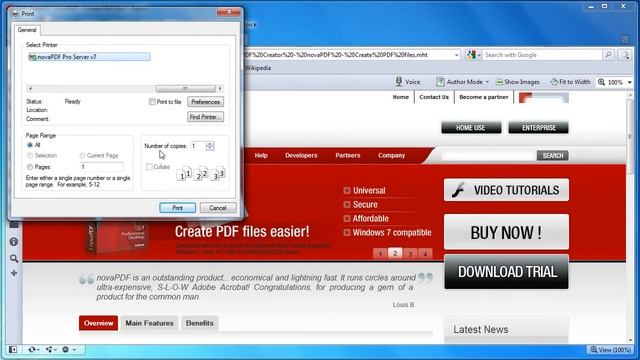Open the search engine selector dropdown arrow

click(x=479, y=55)
